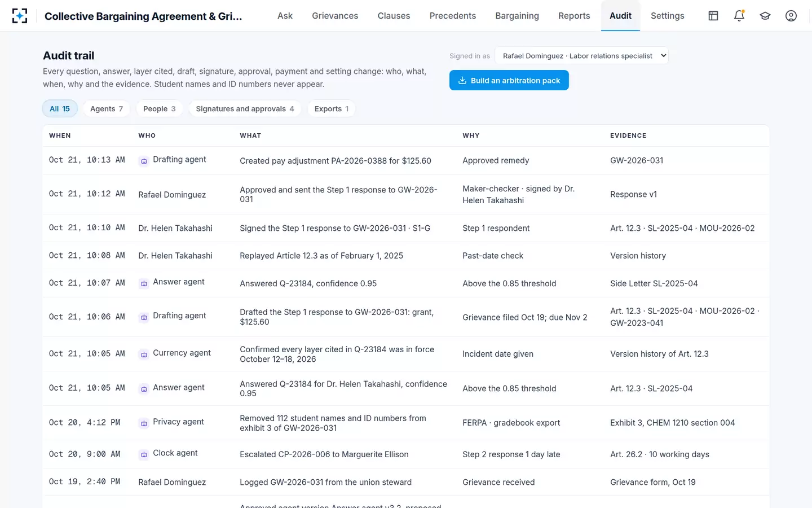812x508 pixels.
Task: Click the Privacy agent bot icon
Action: [x=144, y=423]
